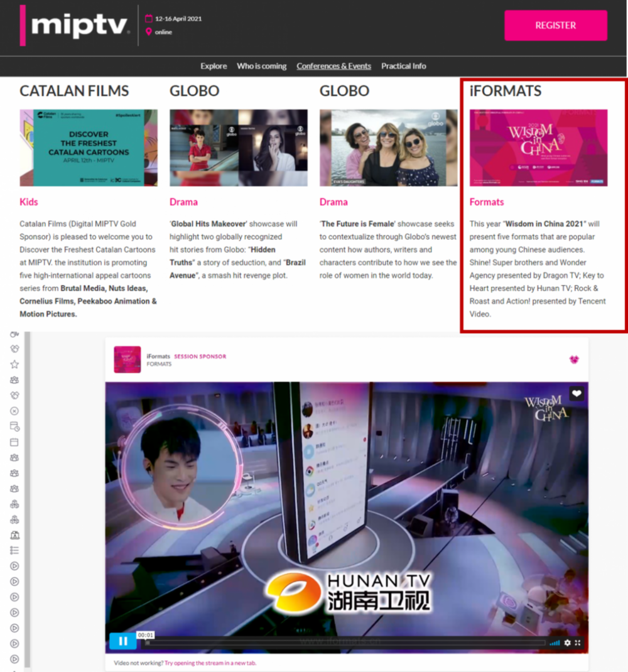The image size is (628, 672).
Task: Click the 'Wisdom in China 2021' bold text
Action: click(544, 224)
